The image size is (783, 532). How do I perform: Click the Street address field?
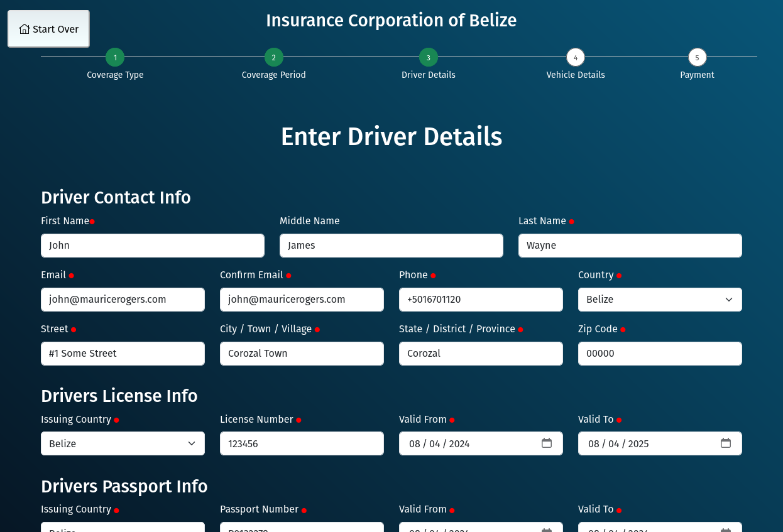click(123, 354)
